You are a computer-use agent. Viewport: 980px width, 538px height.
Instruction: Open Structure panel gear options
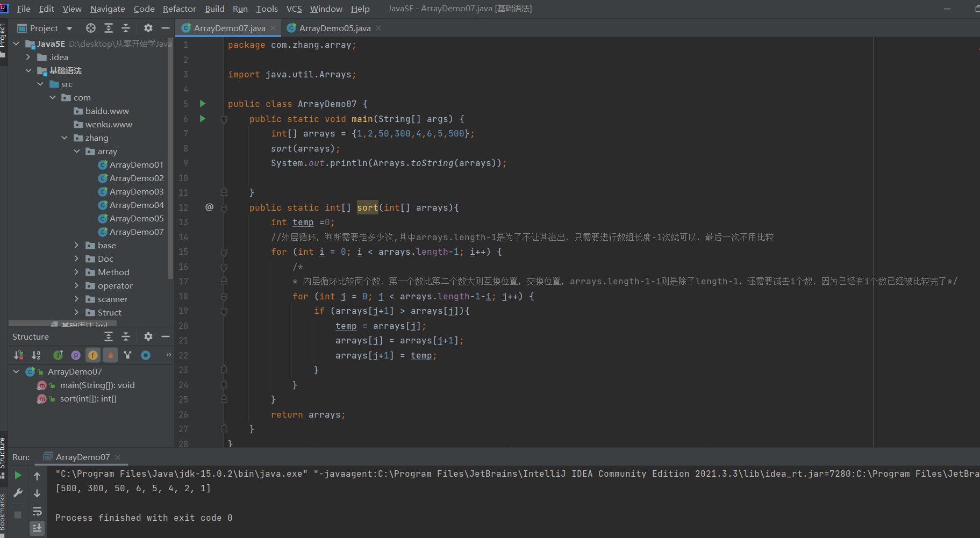pos(148,336)
